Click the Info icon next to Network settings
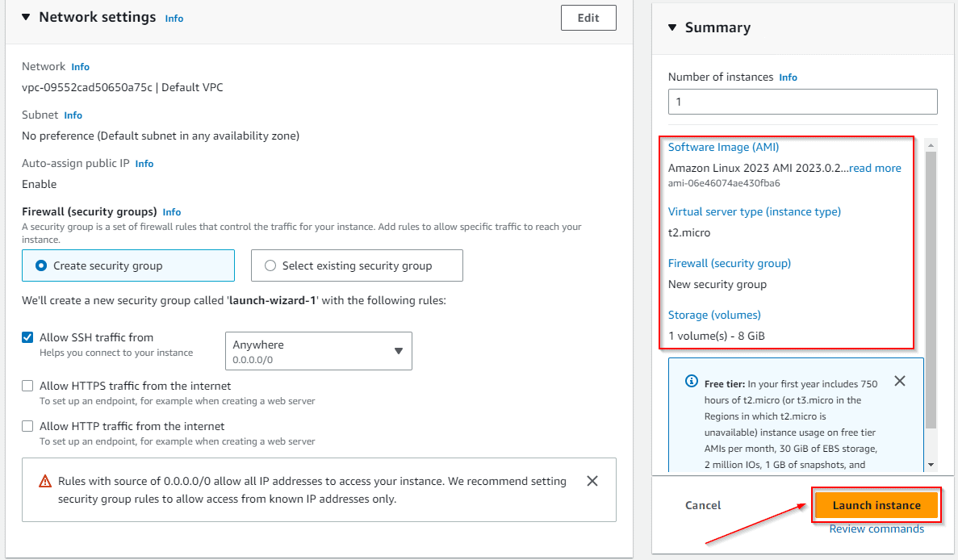Viewport: 958px width, 560px height. (174, 18)
